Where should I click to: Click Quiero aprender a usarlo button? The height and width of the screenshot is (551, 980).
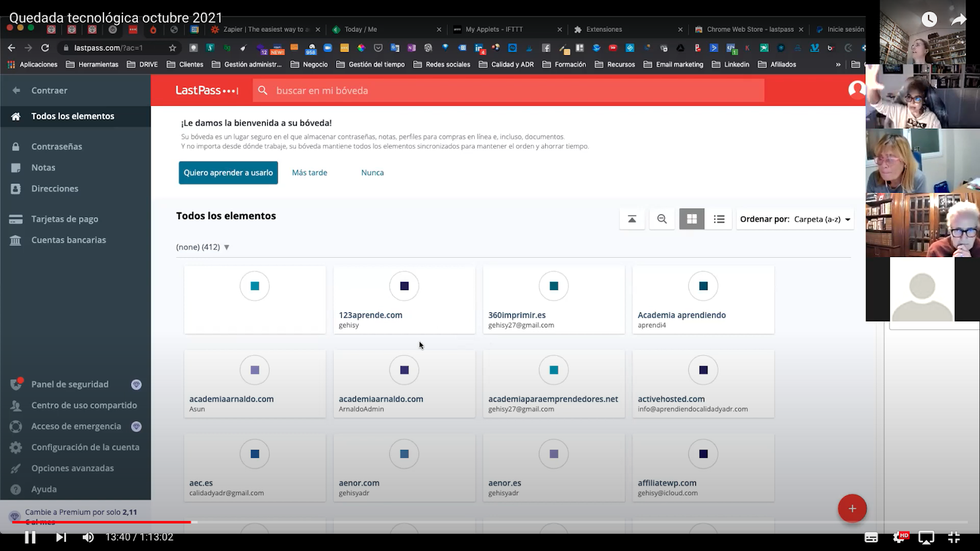[x=228, y=173]
